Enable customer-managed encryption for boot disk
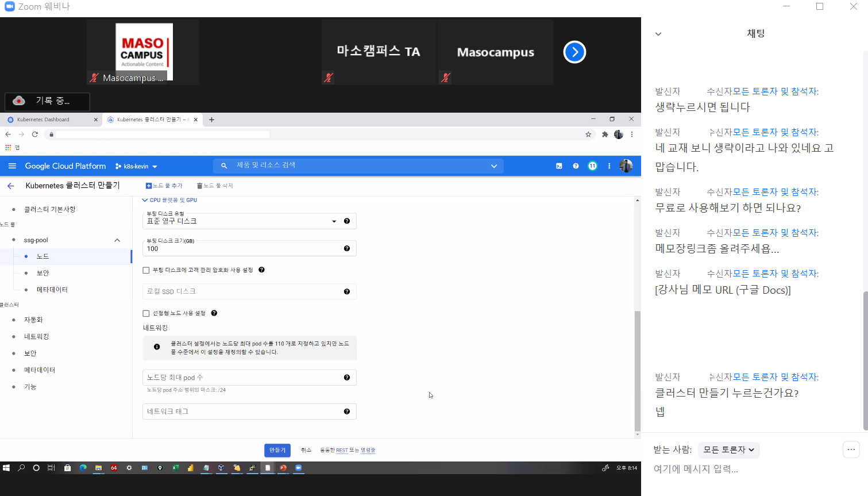The height and width of the screenshot is (496, 868). pyautogui.click(x=146, y=270)
